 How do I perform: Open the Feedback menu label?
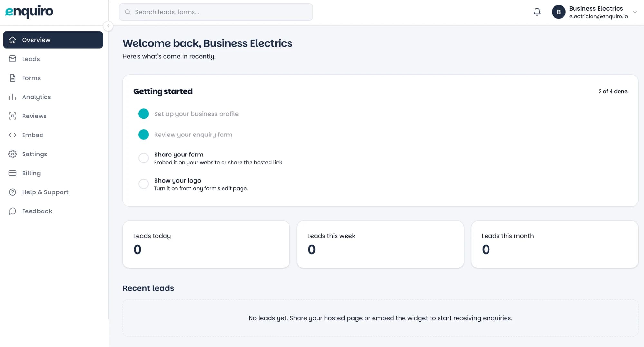(37, 211)
